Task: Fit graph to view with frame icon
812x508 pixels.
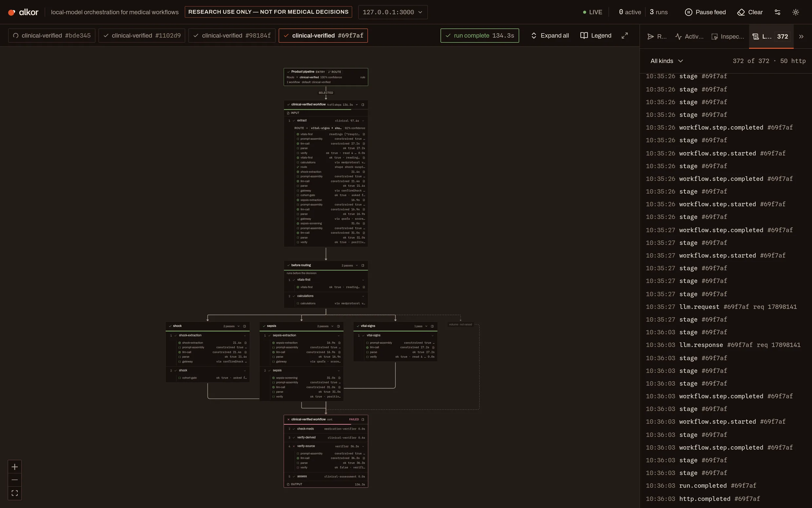Action: (15, 493)
